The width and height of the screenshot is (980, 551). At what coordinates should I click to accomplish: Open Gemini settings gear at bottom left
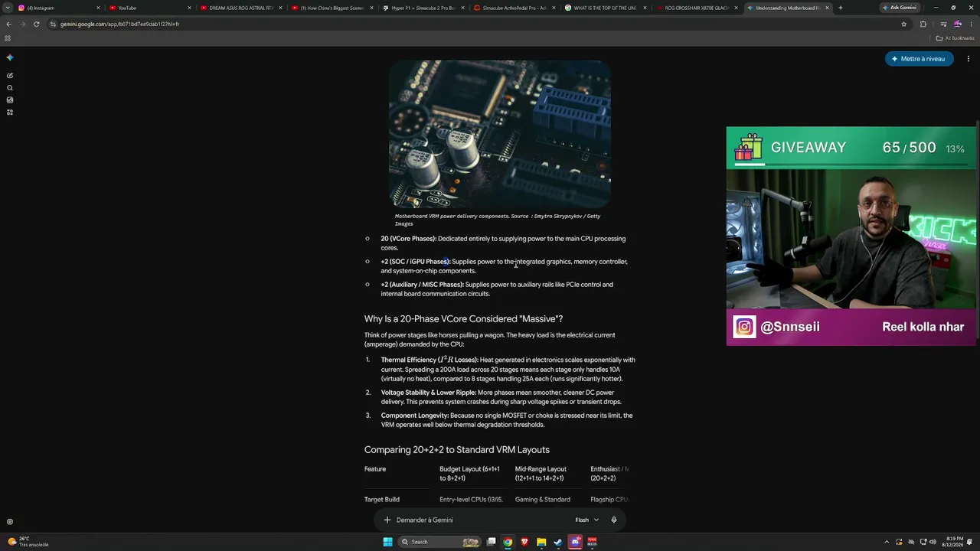click(10, 522)
